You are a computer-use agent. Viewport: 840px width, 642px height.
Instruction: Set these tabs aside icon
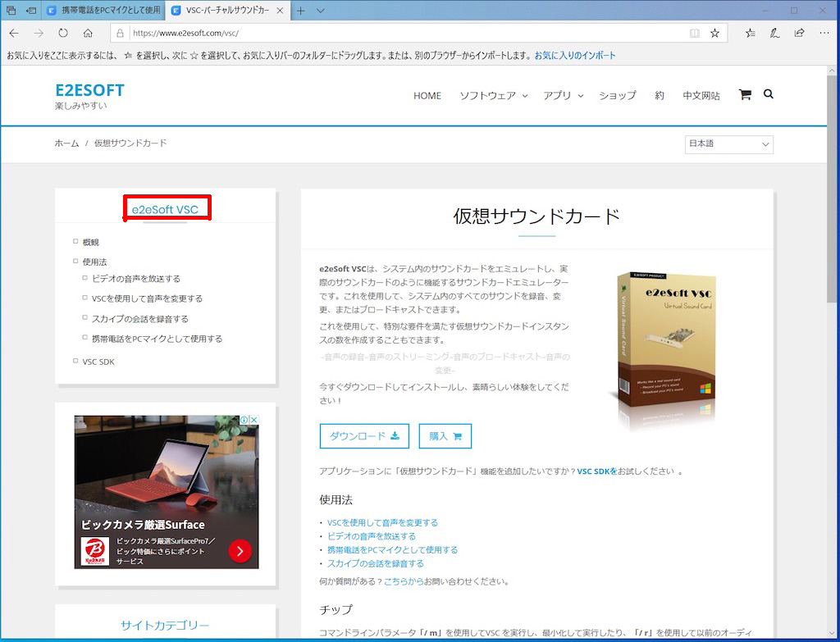click(30, 11)
